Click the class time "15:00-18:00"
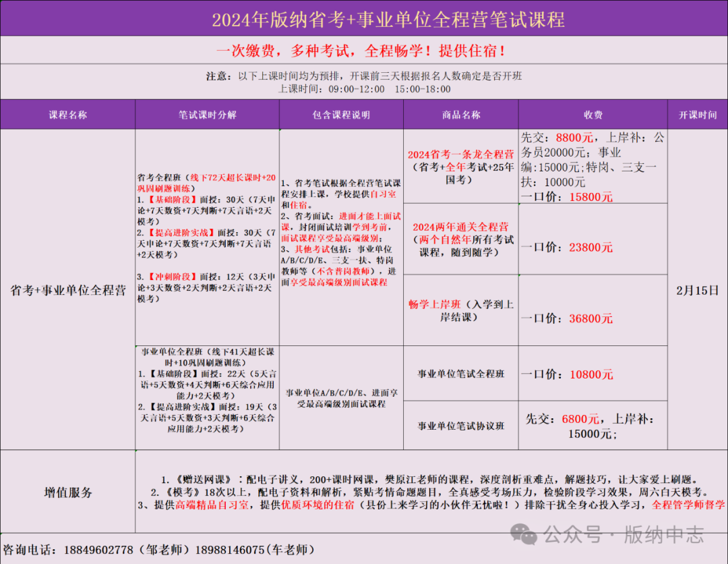Image resolution: width=728 pixels, height=564 pixels. (x=423, y=89)
